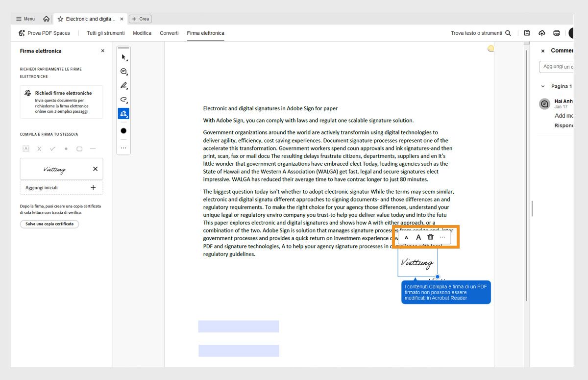Select the active signature pen tool

[x=123, y=114]
